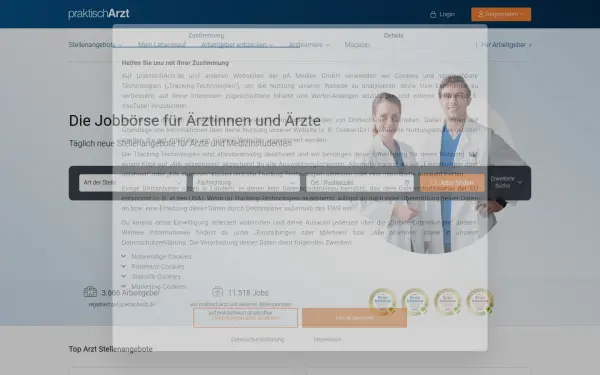Open the Arztkarriere menu
Viewport: 600px width, 375px height.
pyautogui.click(x=309, y=45)
